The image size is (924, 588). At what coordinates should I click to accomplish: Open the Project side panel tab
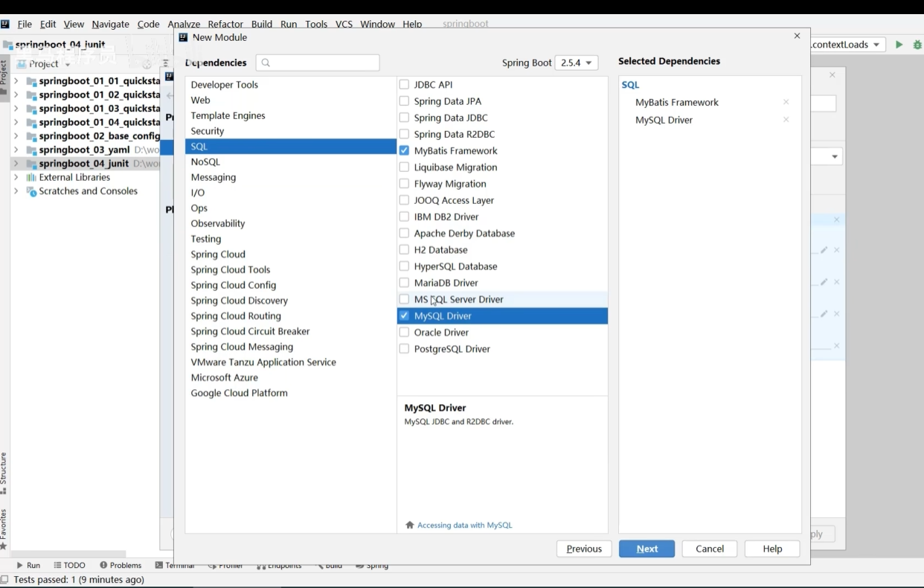(4, 77)
